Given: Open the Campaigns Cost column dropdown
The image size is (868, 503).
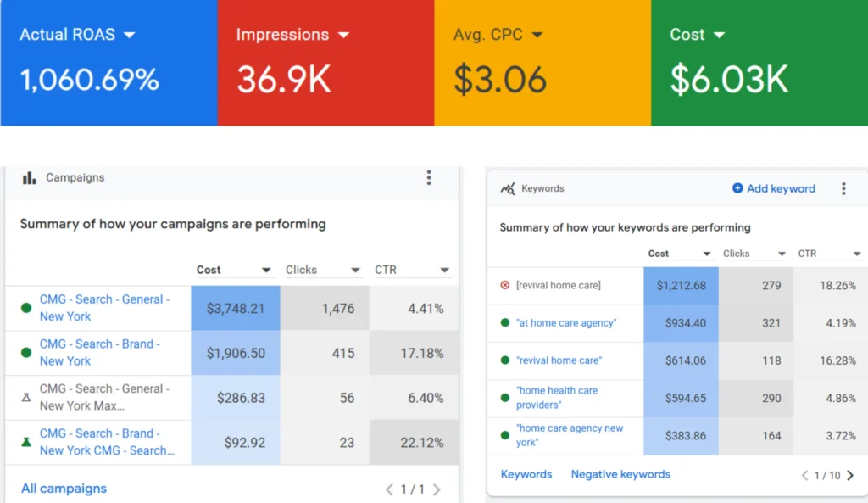Looking at the screenshot, I should tap(266, 271).
